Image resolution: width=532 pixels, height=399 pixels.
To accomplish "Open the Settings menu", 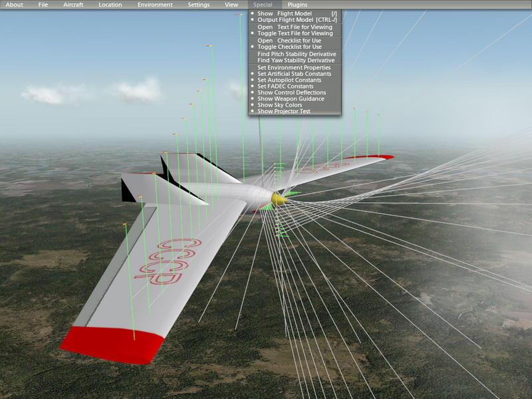I will pos(198,5).
